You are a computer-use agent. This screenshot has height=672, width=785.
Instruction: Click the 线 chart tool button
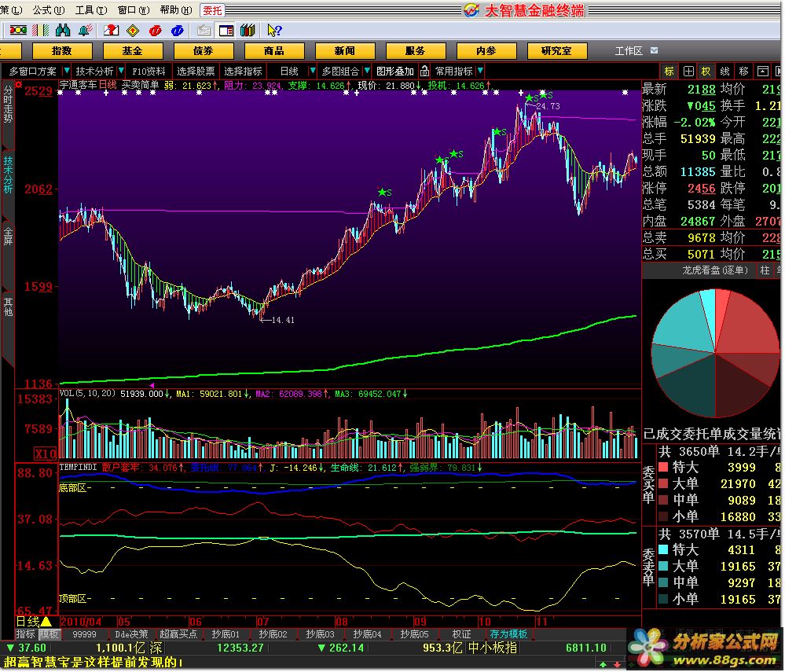click(x=725, y=71)
